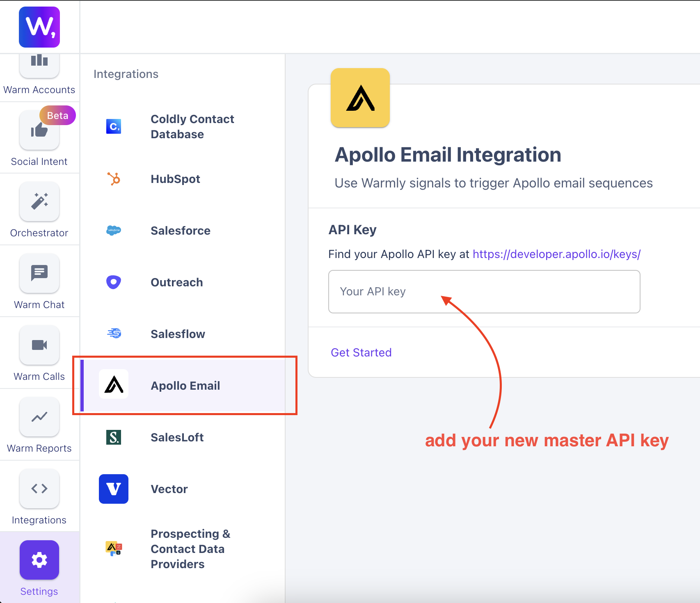Click the Integrations sidebar label
This screenshot has width=700, height=603.
click(x=39, y=520)
